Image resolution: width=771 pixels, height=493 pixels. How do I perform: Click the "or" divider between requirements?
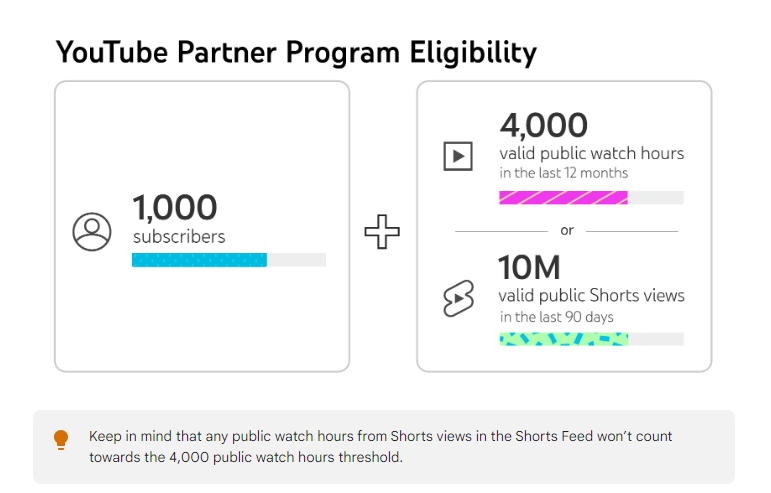(567, 231)
